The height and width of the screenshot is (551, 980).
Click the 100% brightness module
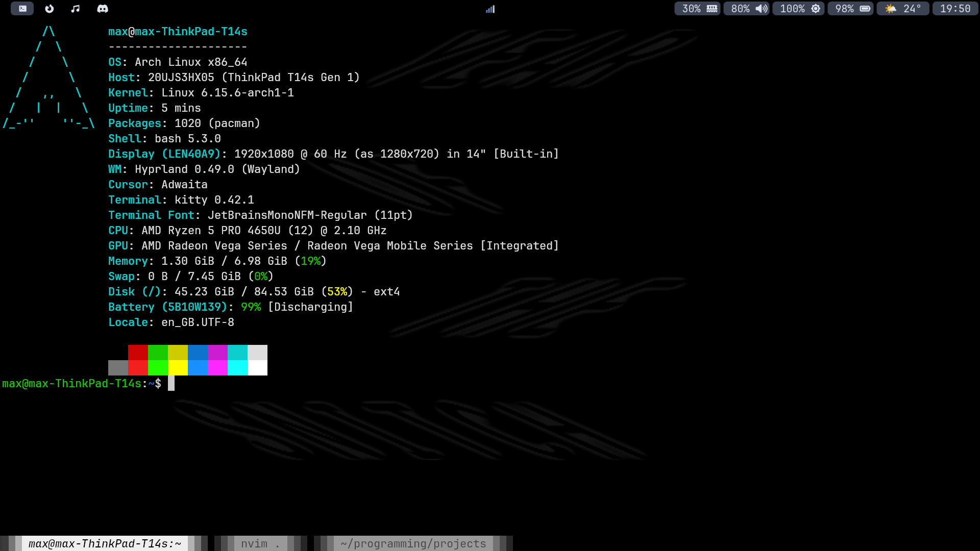(x=798, y=9)
